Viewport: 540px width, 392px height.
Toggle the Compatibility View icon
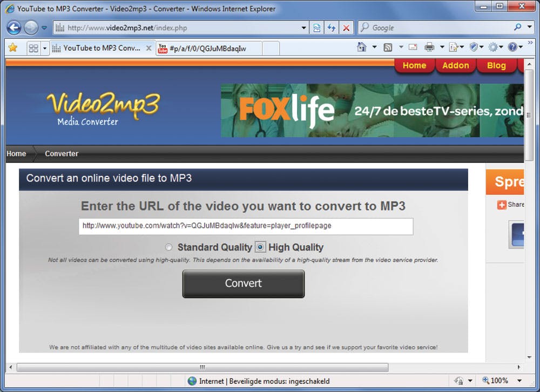[x=317, y=28]
